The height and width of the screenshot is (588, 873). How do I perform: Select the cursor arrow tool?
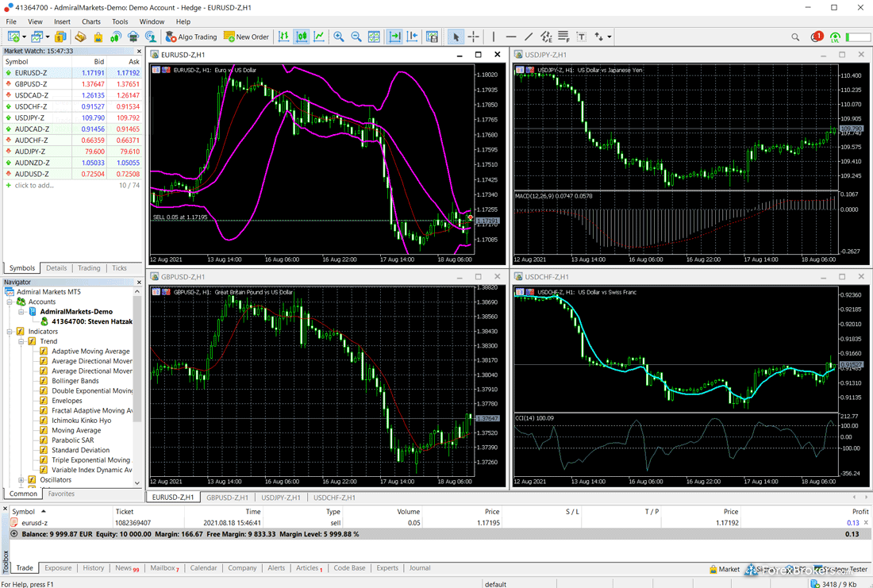(x=456, y=37)
